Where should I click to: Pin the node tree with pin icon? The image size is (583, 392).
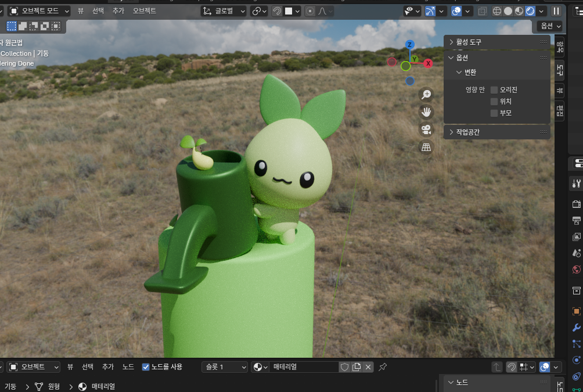(x=383, y=367)
